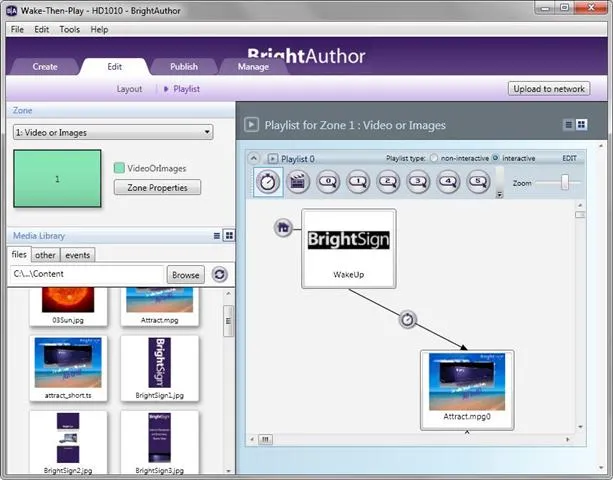This screenshot has width=613, height=480.
Task: Click the timeout event on the transition line
Action: 407,320
